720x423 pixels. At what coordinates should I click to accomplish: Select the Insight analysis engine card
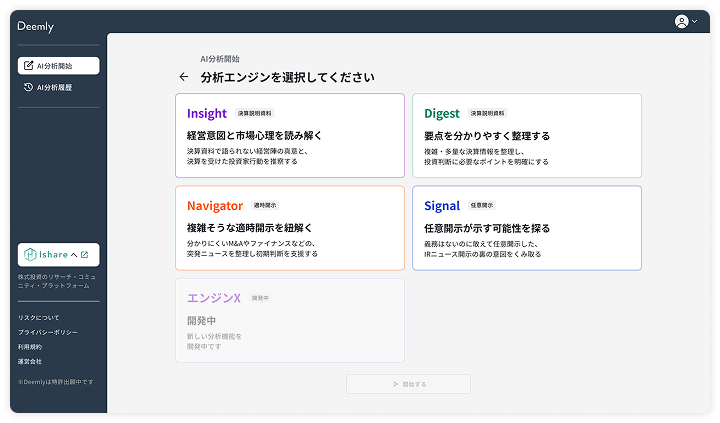pos(290,136)
